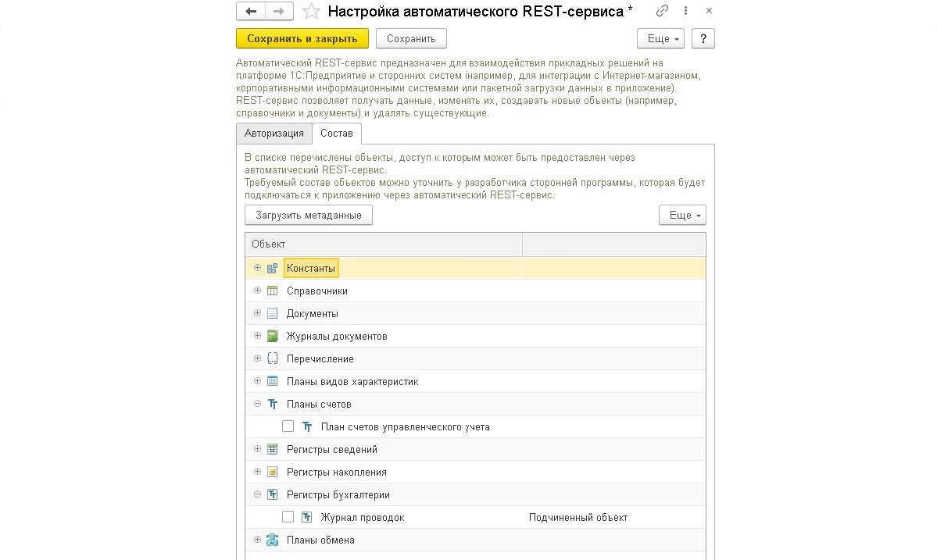Click the back navigation arrow
The height and width of the screenshot is (560, 937).
[251, 12]
